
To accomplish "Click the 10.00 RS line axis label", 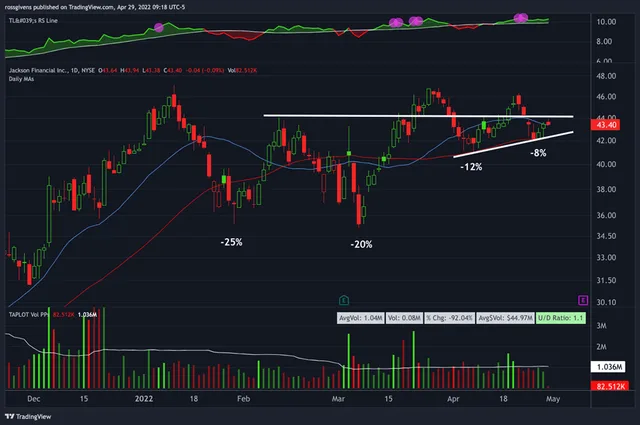I will (x=606, y=22).
